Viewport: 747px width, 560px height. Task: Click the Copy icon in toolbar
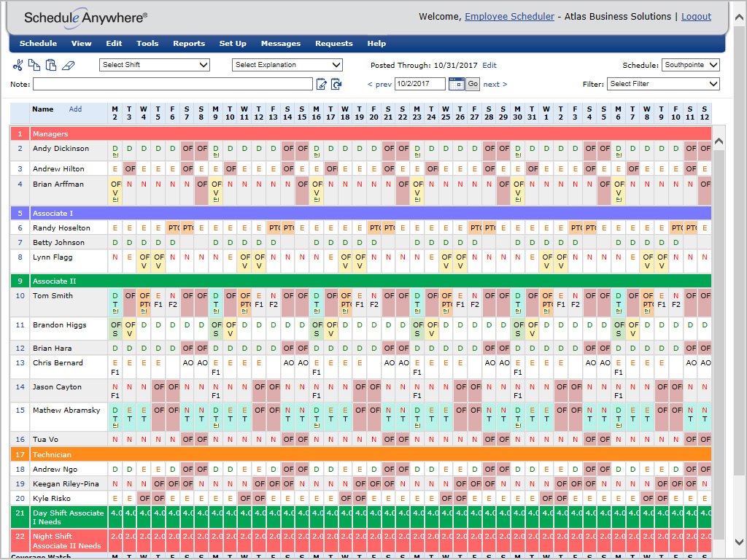(34, 65)
